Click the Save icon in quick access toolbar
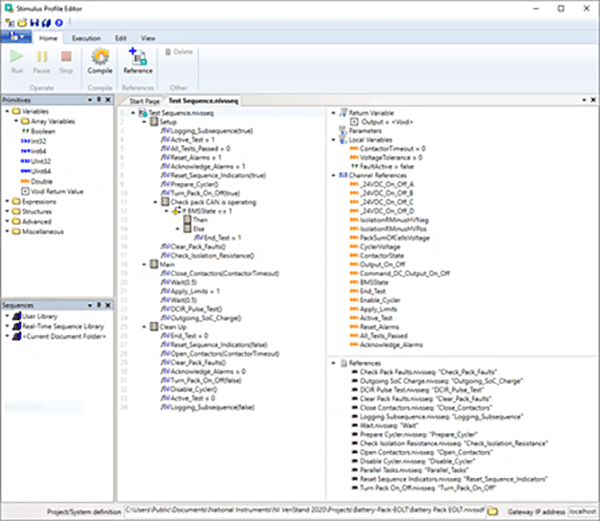This screenshot has height=521, width=600. click(34, 23)
